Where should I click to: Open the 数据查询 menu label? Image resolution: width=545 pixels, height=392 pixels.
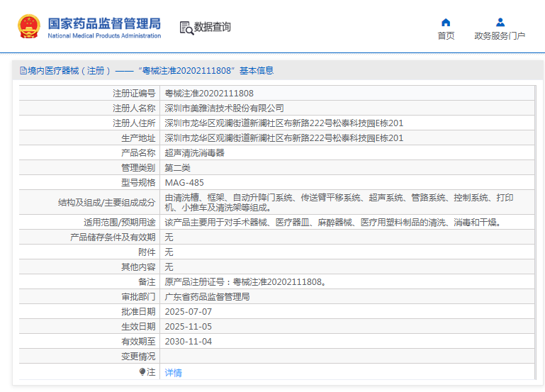[x=213, y=28]
